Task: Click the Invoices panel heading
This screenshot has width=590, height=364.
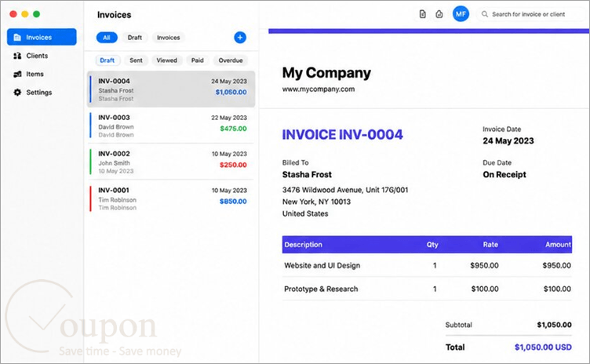Action: tap(114, 15)
